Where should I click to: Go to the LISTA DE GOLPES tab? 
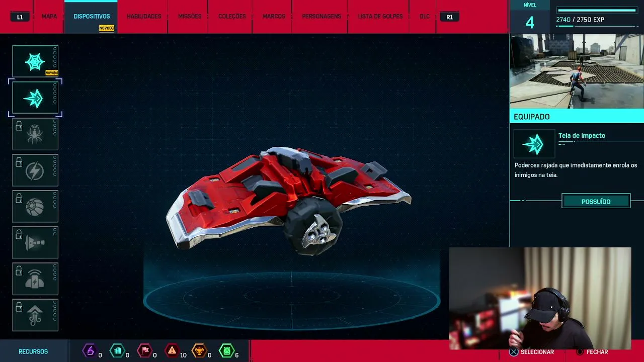click(x=380, y=17)
